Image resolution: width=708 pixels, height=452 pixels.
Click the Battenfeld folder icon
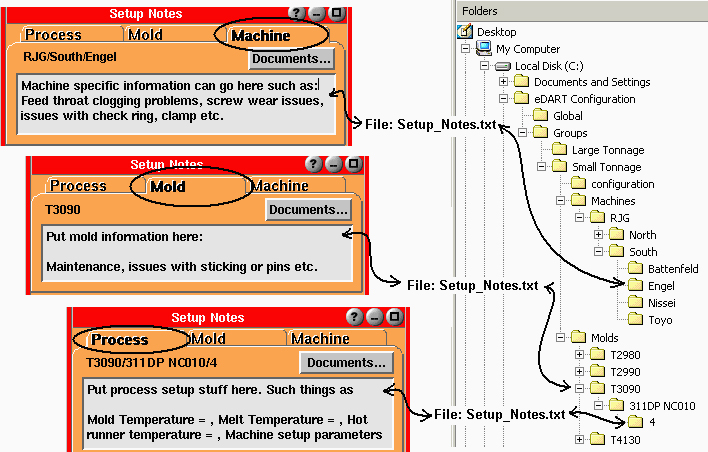[x=635, y=269]
